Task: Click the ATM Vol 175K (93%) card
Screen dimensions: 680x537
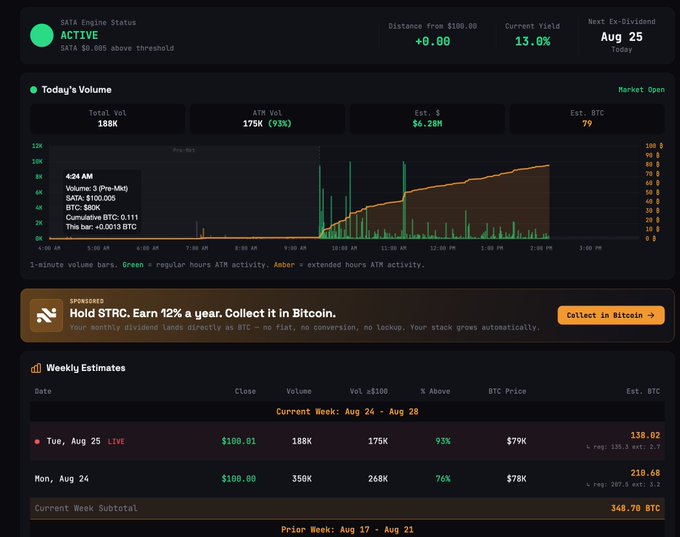Action: 267,118
